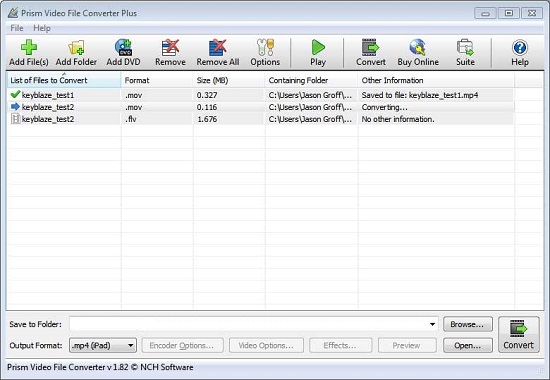Click the Video Options... button

tap(266, 346)
